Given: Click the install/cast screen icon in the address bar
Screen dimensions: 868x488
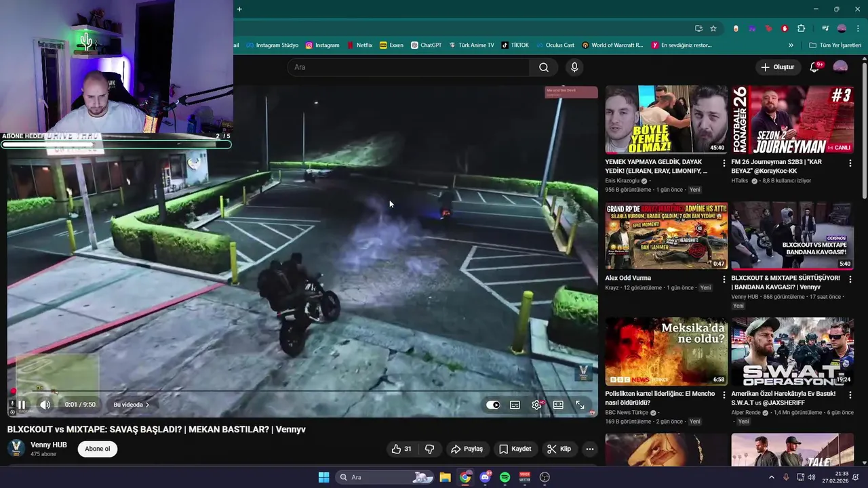Looking at the screenshot, I should pyautogui.click(x=698, y=28).
